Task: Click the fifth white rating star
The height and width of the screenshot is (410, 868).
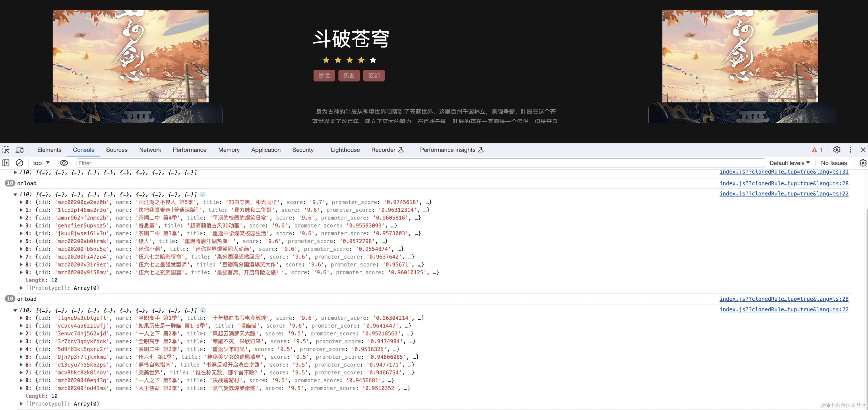Action: [x=373, y=60]
